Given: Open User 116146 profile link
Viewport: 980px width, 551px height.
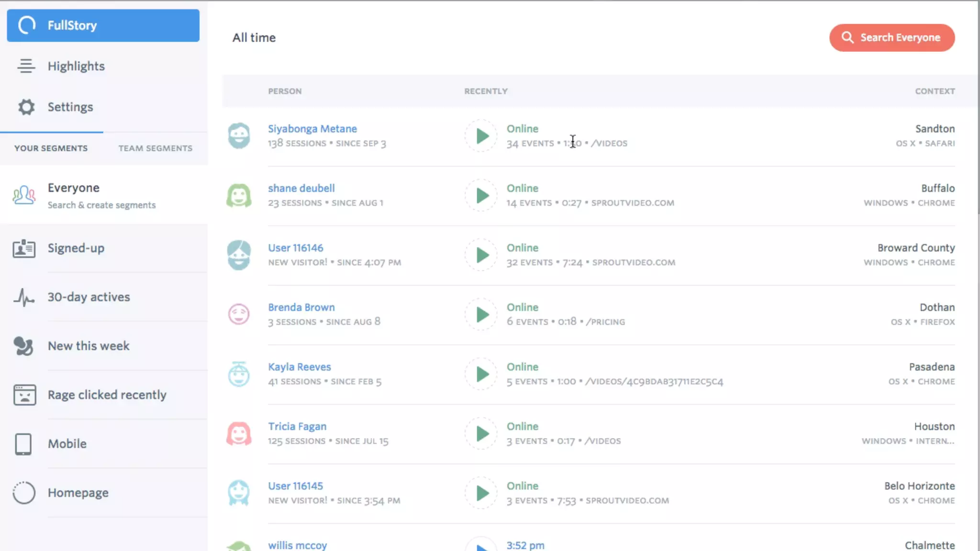Looking at the screenshot, I should (295, 248).
